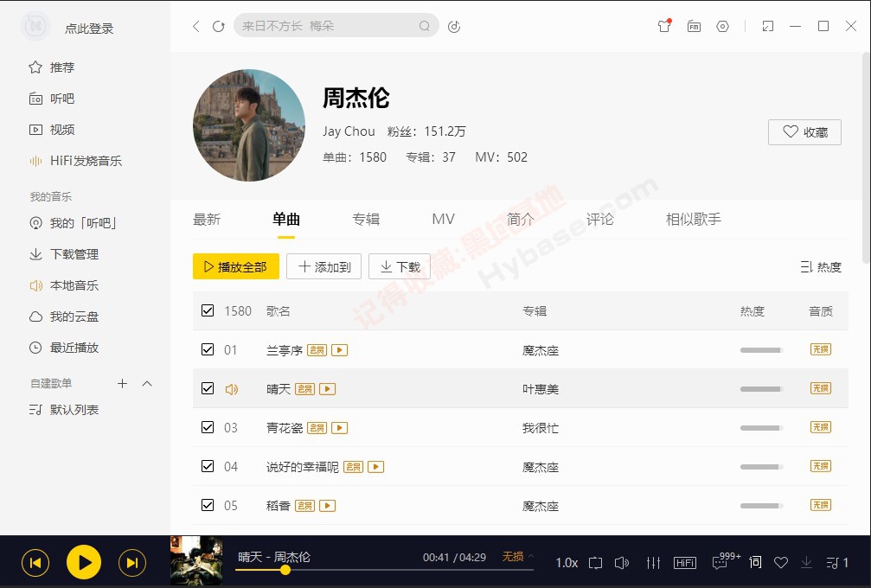Open 视频 in the sidebar
This screenshot has height=588, width=871.
point(52,130)
